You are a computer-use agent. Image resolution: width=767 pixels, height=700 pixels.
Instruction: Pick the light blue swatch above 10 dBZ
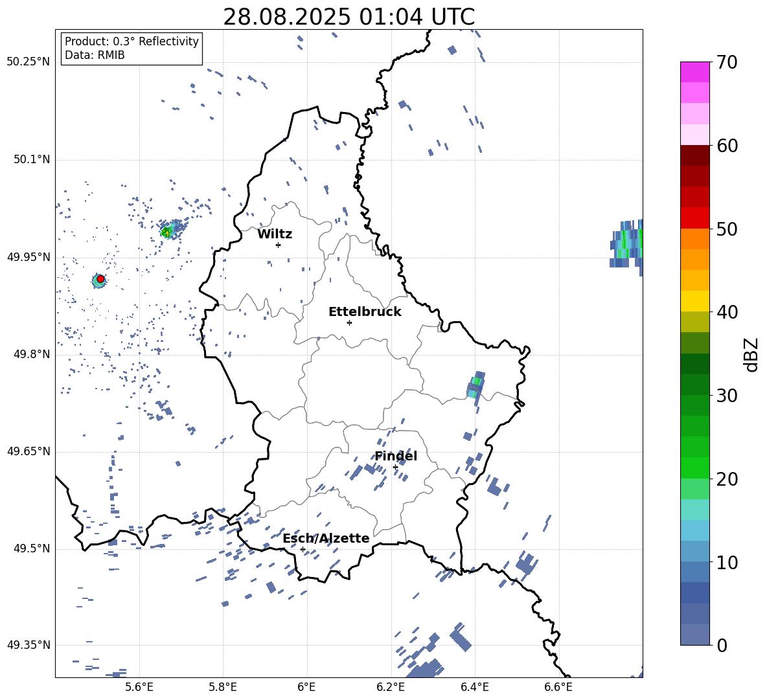(x=694, y=552)
